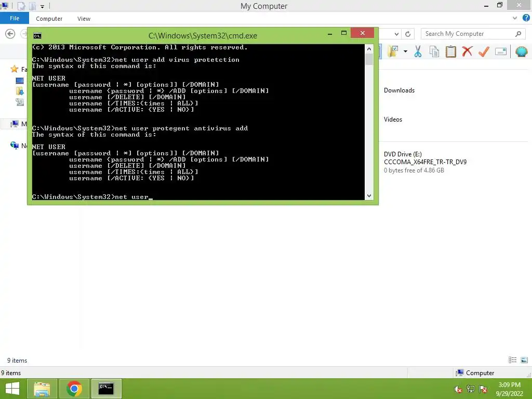Click the orange checkmark Properties icon
532x399 pixels.
click(484, 51)
